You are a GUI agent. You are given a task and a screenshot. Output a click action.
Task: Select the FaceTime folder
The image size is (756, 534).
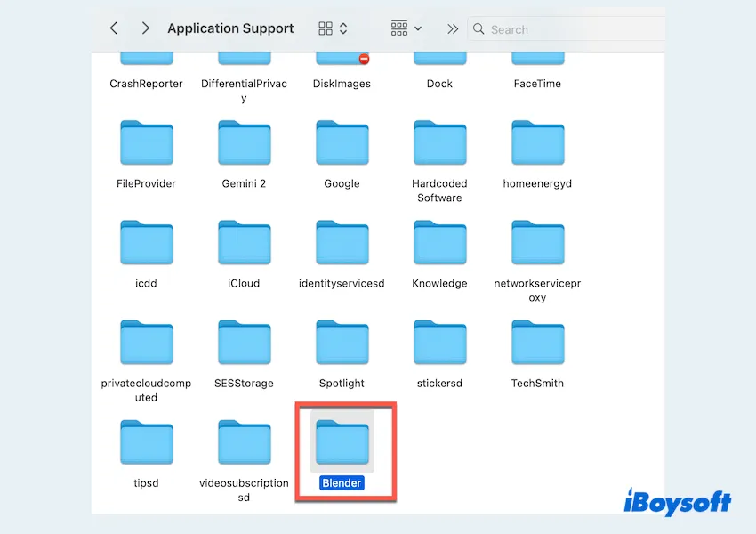click(x=537, y=58)
